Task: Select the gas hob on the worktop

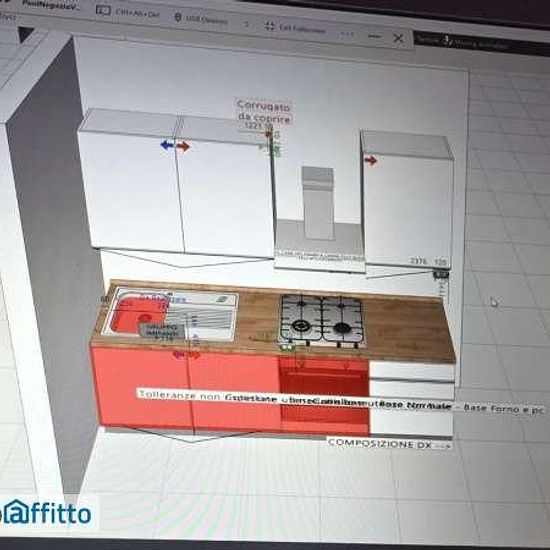Action: click(x=321, y=320)
